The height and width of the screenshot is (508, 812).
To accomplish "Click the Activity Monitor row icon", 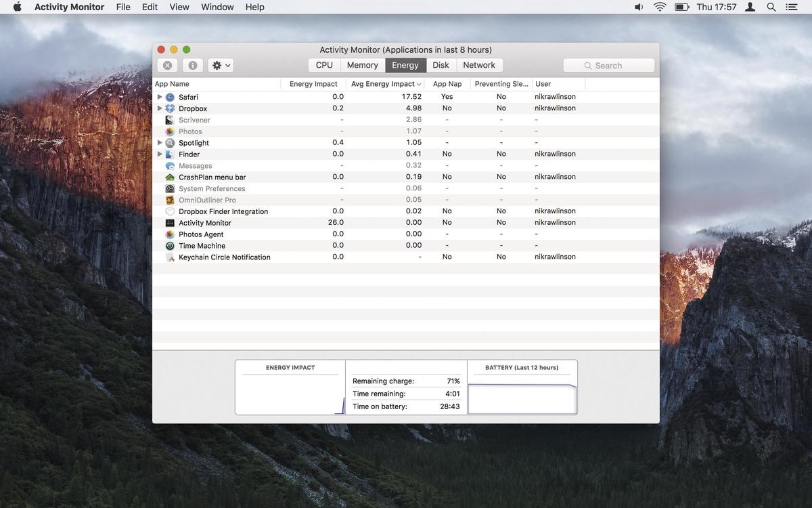I will coord(170,223).
